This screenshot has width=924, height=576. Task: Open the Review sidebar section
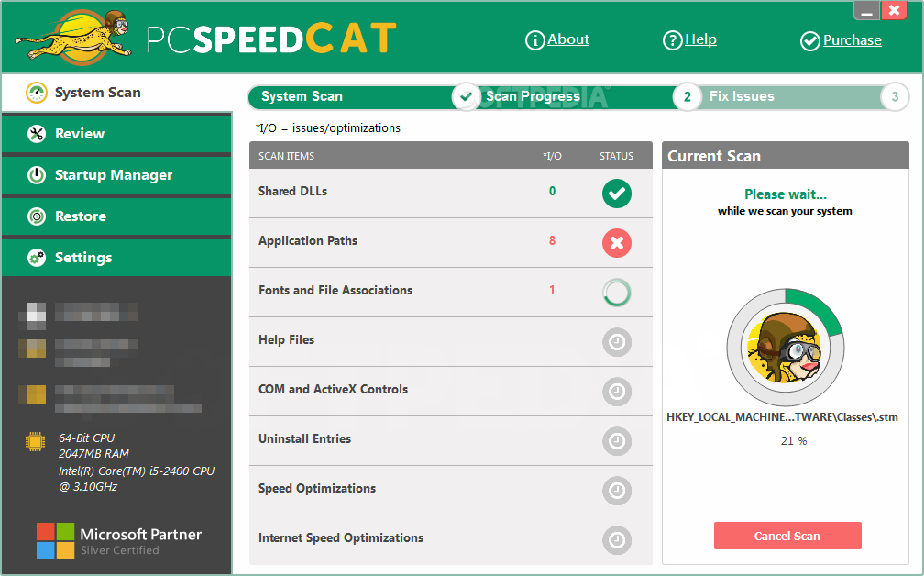coord(116,134)
